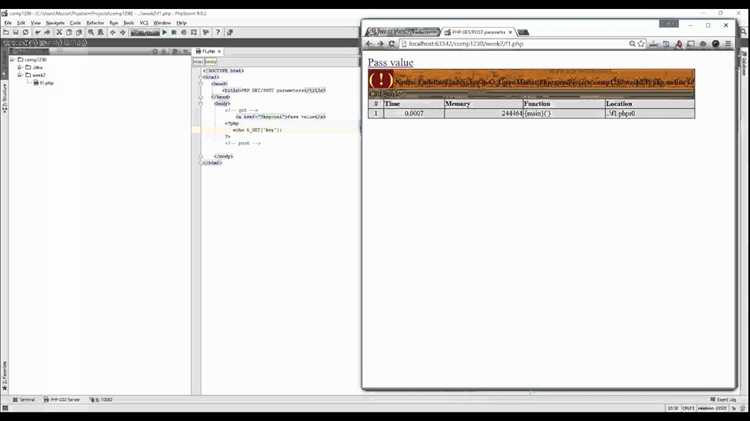Switch to the f1.php editor tab

pos(206,51)
